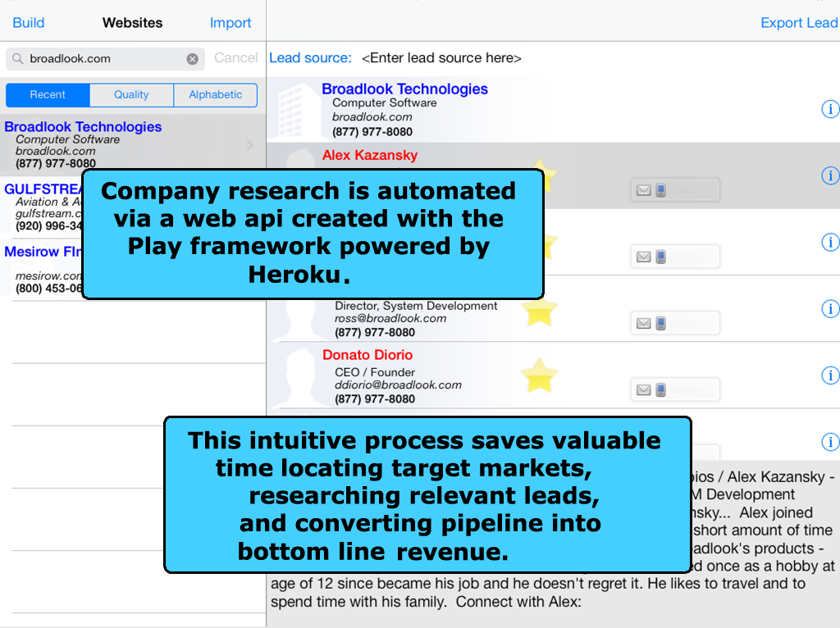Screen dimensions: 840x628
Task: Open Export Lead option
Action: pos(799,22)
